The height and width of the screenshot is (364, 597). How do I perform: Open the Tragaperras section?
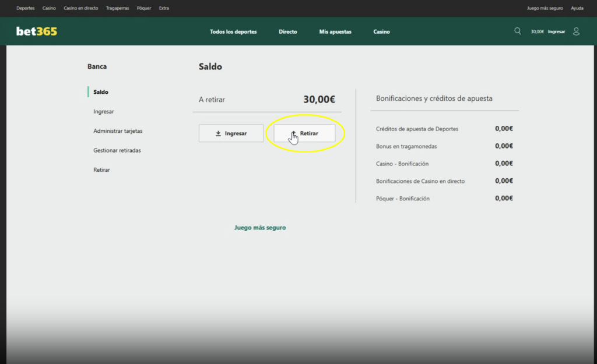tap(117, 8)
